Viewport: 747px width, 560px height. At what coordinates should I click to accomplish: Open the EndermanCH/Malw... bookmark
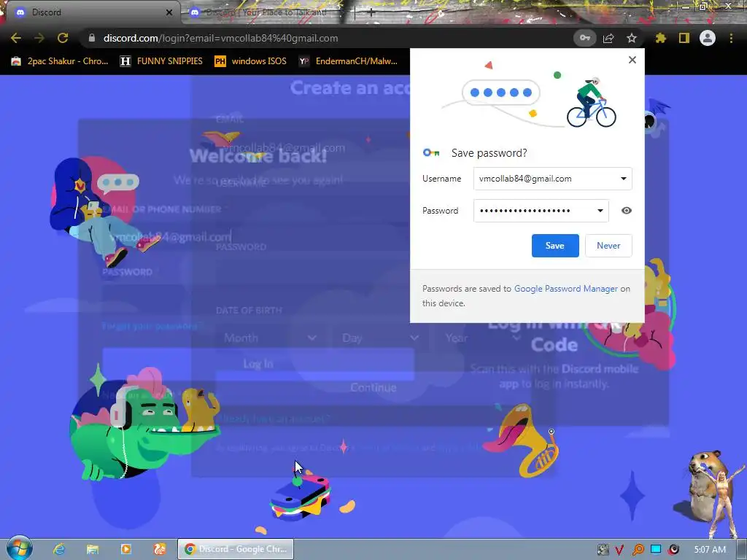pos(348,61)
